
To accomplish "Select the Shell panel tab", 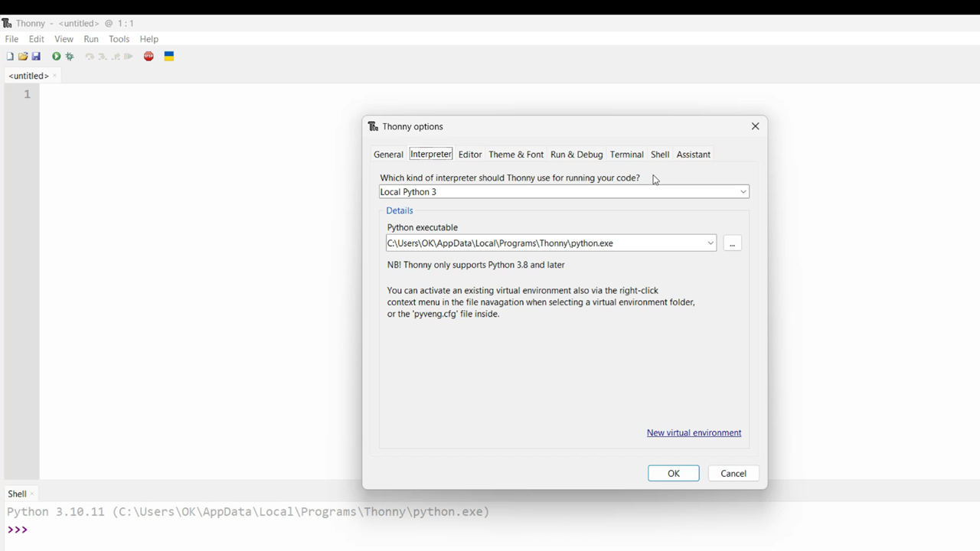I will [17, 494].
